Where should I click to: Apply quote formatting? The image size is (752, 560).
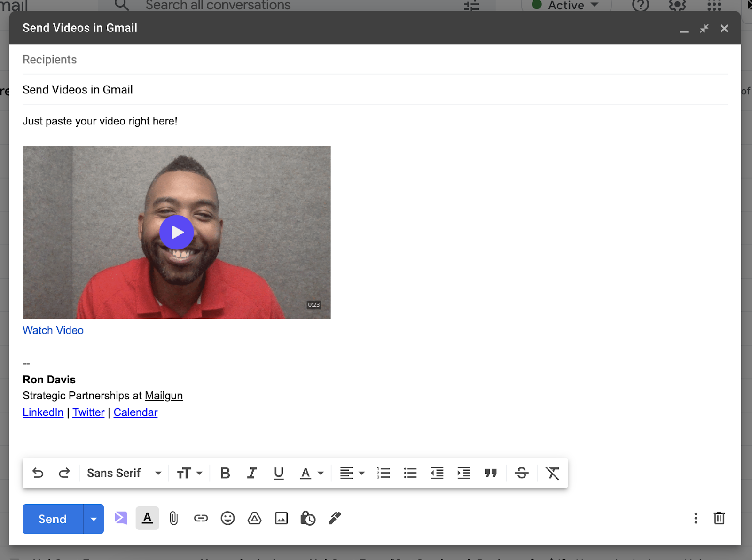pos(491,473)
